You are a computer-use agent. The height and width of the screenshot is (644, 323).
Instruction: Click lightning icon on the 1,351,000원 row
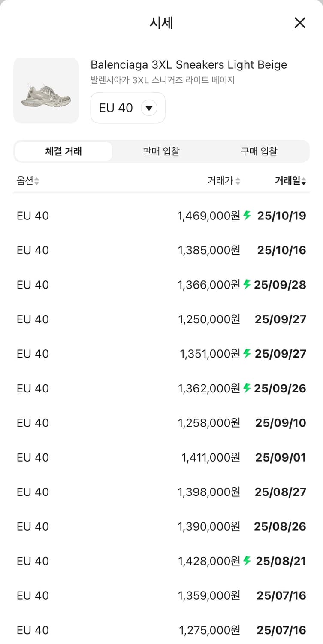(x=247, y=353)
